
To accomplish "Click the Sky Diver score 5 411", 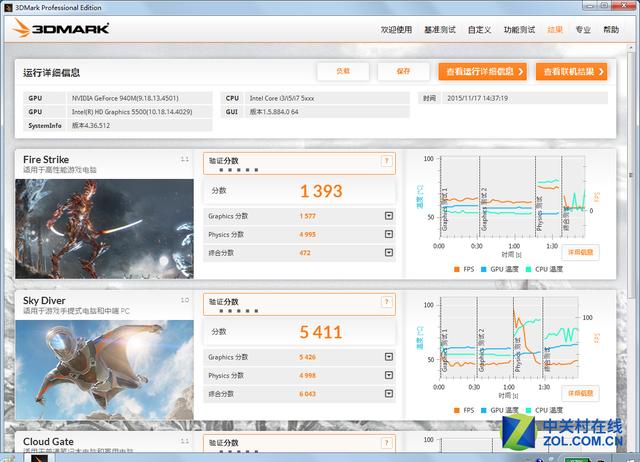I will pos(321,332).
